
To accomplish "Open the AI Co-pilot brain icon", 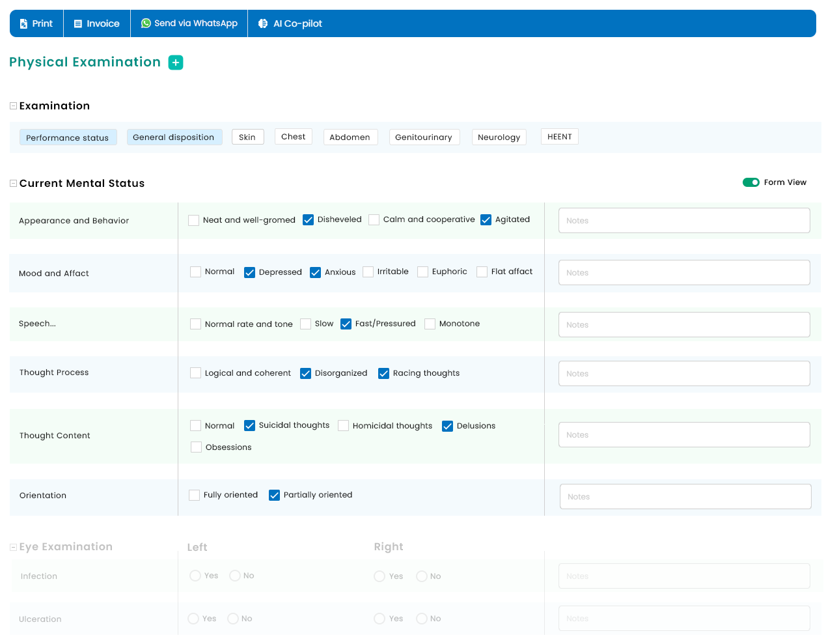I will 263,23.
